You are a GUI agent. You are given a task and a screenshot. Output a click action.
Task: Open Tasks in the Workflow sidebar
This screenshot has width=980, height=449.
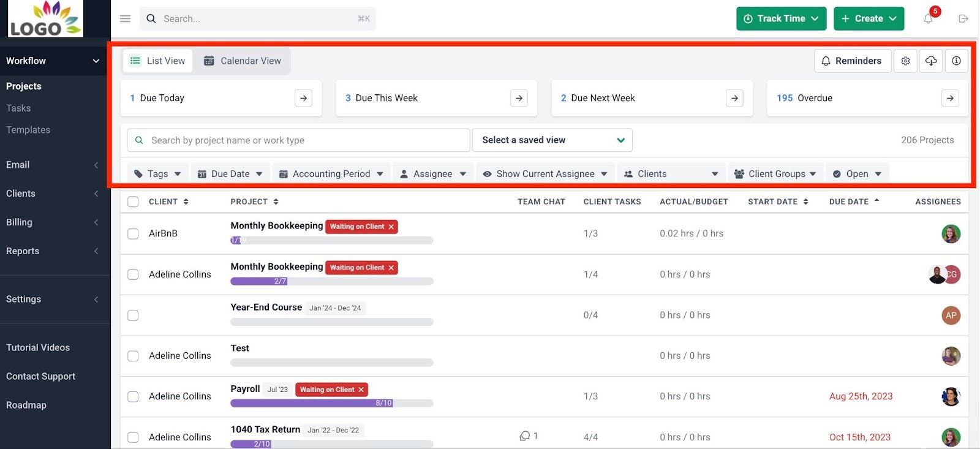click(18, 108)
